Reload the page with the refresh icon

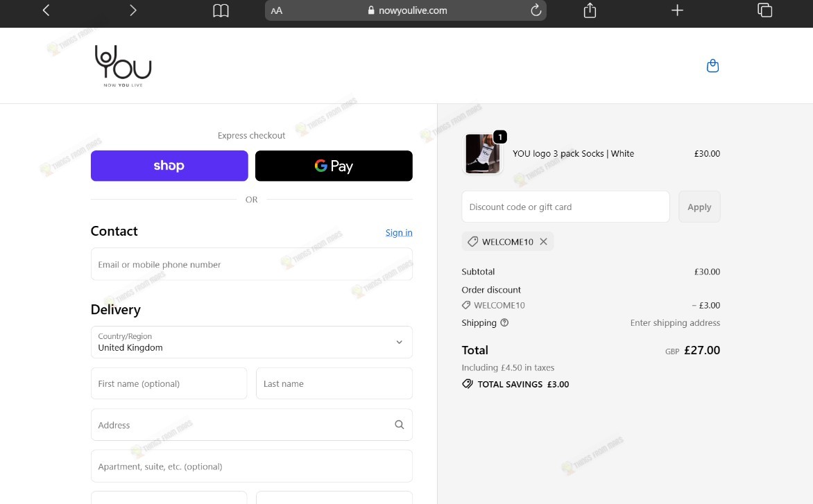(536, 10)
